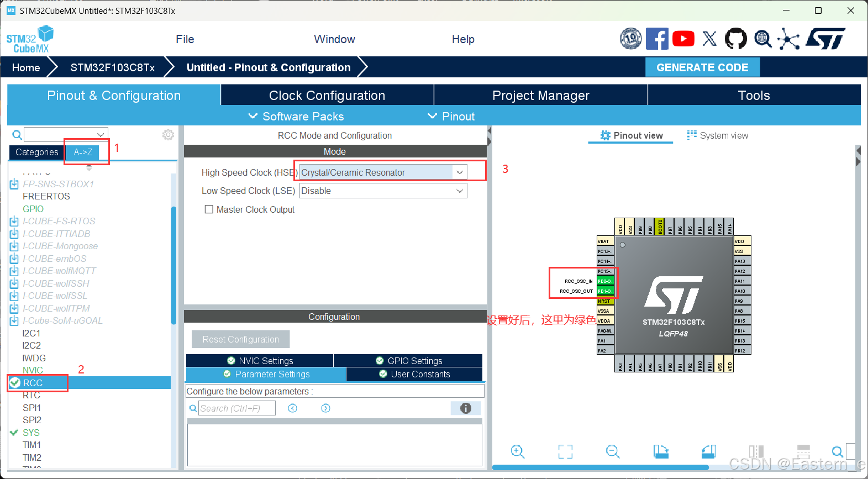
Task: Click the horizontal flip/split view icon
Action: coord(804,451)
